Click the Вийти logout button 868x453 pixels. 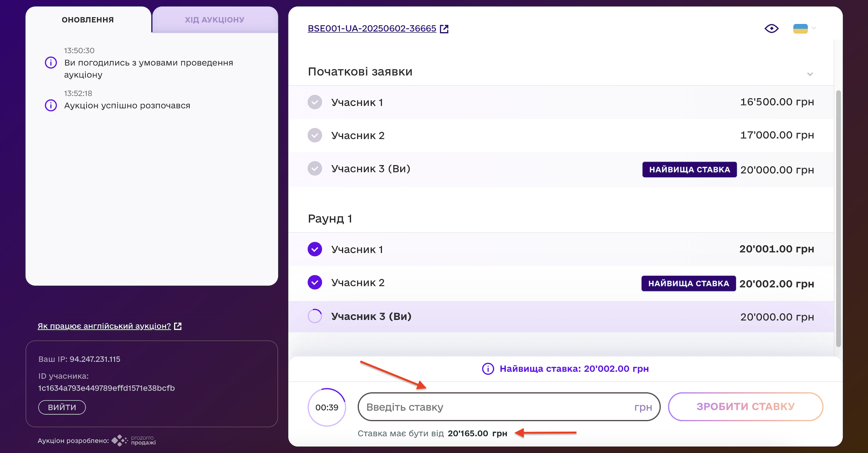click(x=62, y=407)
